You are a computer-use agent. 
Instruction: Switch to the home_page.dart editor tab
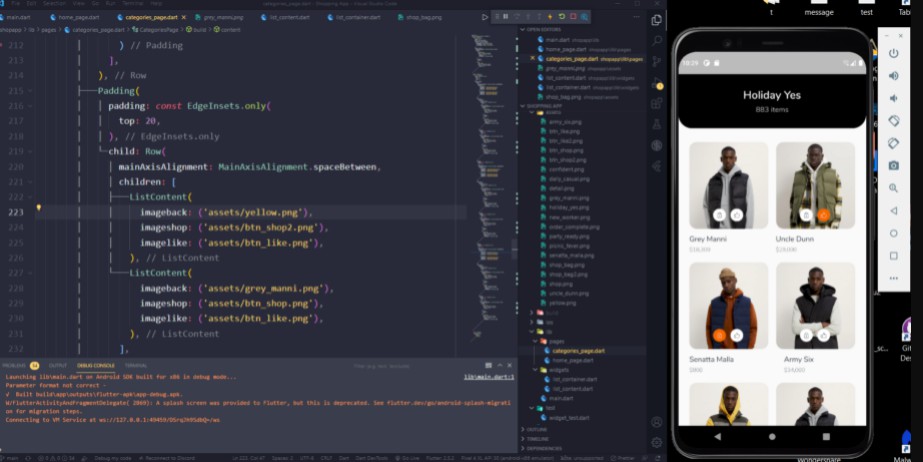point(74,17)
